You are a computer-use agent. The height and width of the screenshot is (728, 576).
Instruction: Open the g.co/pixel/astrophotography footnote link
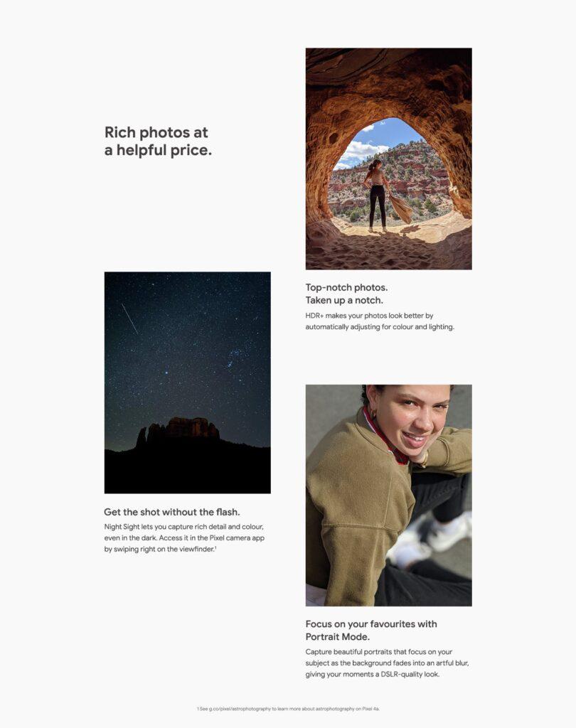point(240,709)
